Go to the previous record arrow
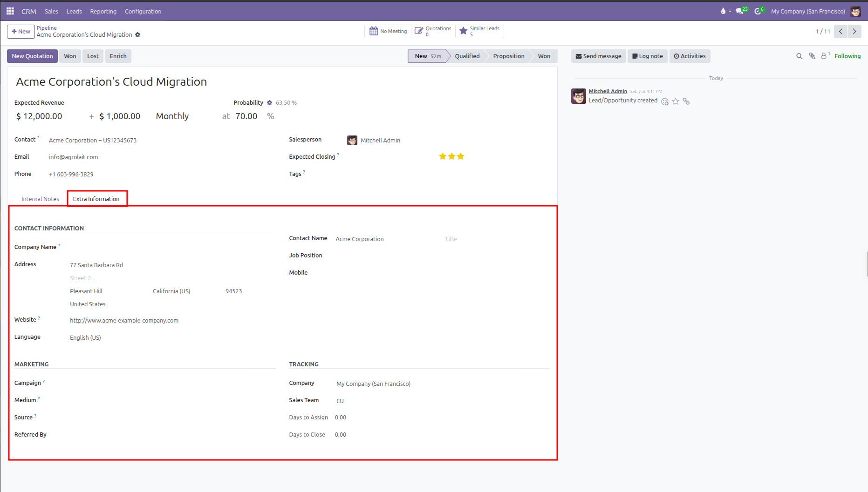The height and width of the screenshot is (492, 868). (841, 31)
